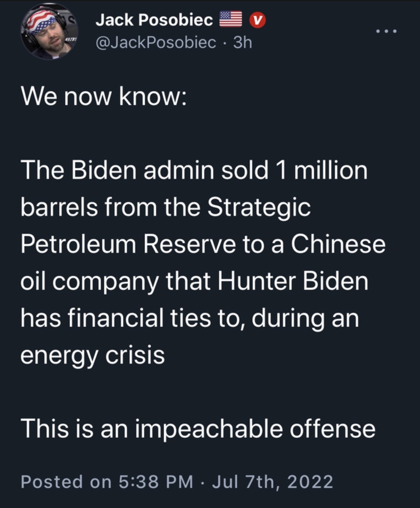420x508 pixels.
Task: Click "This is an impeachable offense" line
Action: click(x=198, y=429)
